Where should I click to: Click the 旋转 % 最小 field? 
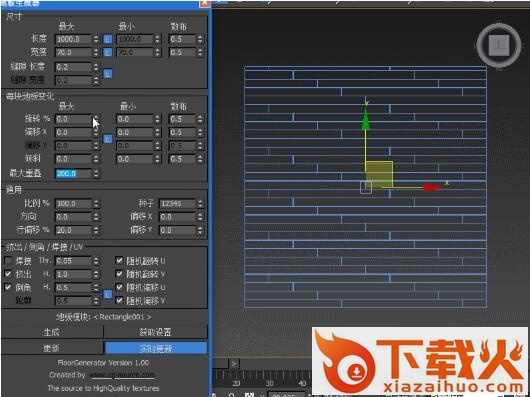(x=135, y=119)
